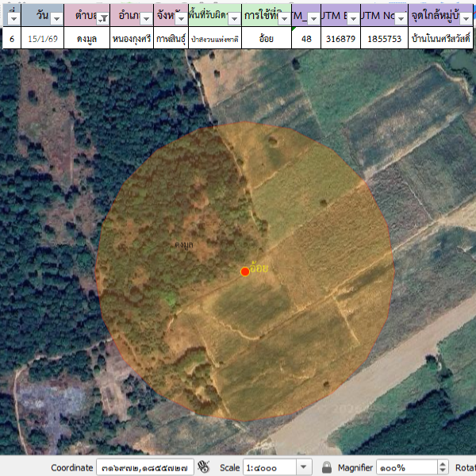Click the Magnifier percentage field
476x476 pixels.
405,467
